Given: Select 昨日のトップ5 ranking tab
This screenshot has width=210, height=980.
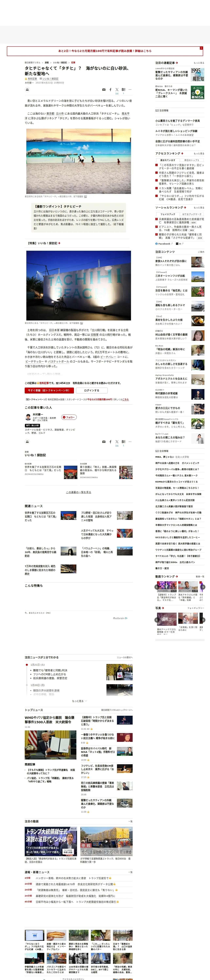Looking at the screenshot, I should coord(191,160).
